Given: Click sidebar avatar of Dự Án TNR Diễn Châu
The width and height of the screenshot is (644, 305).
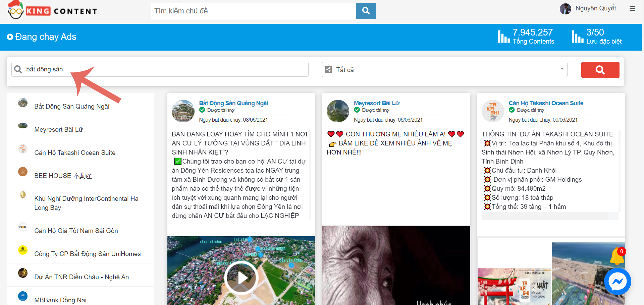Looking at the screenshot, I should click(x=23, y=273).
